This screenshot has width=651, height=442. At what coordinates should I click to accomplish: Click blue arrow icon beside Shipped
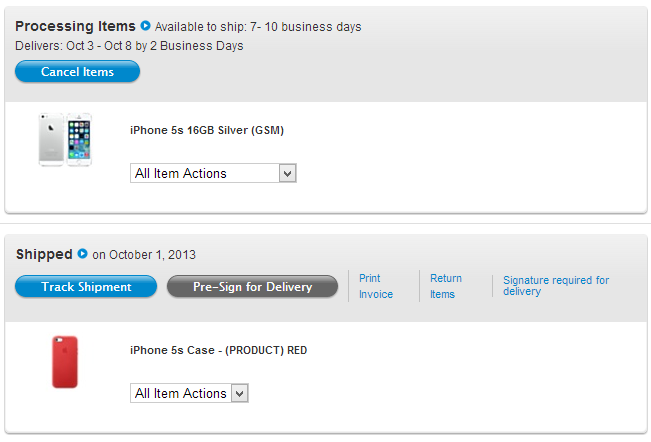pos(83,253)
